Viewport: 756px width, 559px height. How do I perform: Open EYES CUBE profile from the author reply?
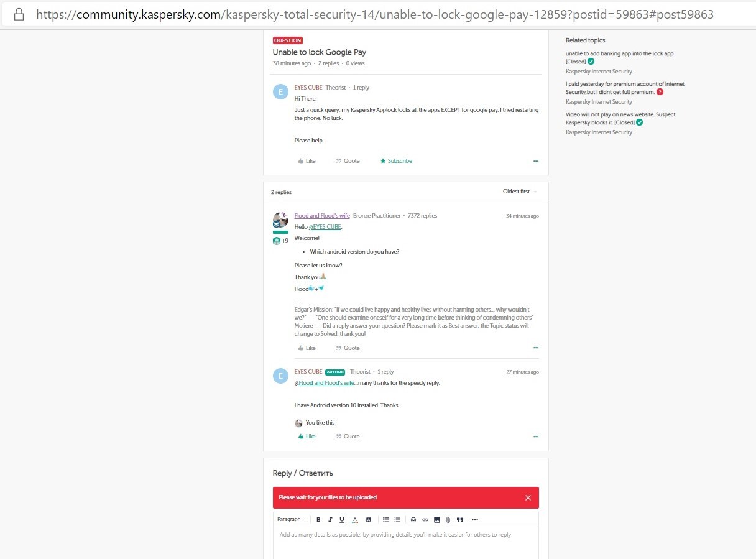(308, 372)
